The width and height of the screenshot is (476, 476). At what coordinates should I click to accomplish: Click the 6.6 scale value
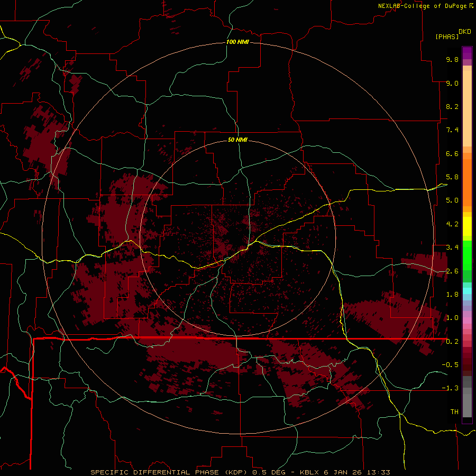pyautogui.click(x=452, y=153)
